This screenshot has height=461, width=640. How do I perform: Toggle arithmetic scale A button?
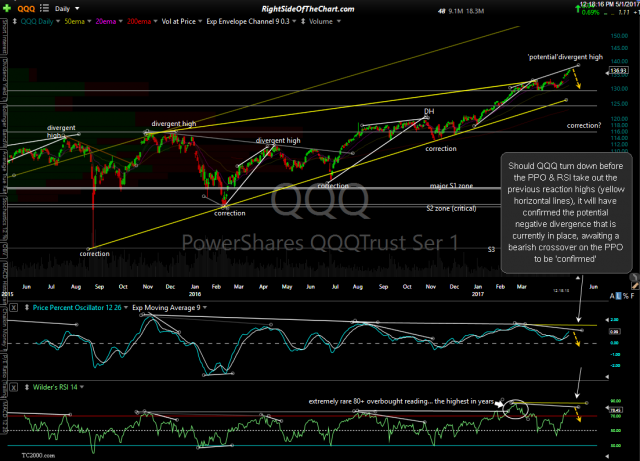click(612, 296)
